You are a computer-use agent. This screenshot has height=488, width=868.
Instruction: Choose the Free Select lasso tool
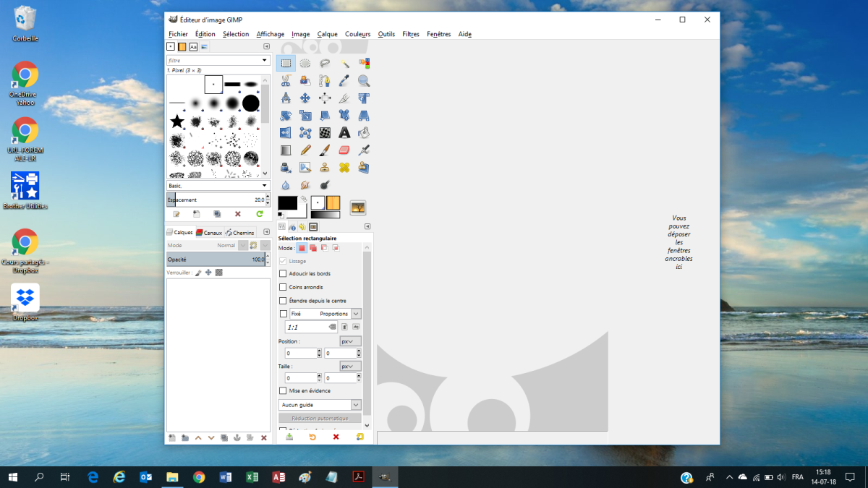tap(325, 64)
